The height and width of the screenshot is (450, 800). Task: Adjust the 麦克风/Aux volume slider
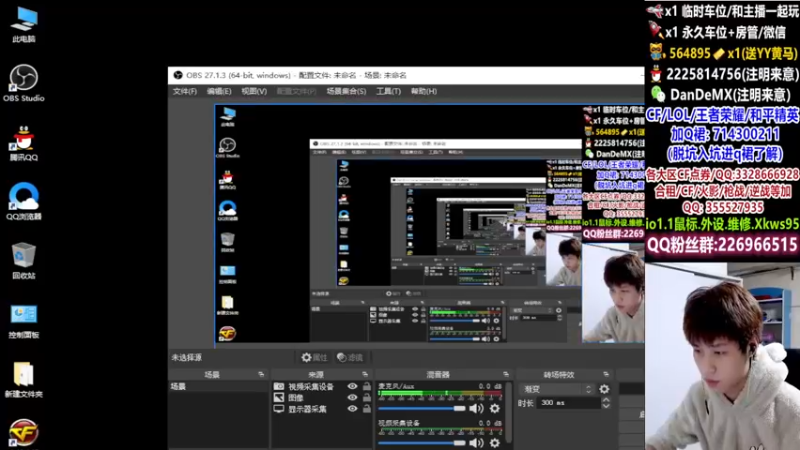pos(422,409)
